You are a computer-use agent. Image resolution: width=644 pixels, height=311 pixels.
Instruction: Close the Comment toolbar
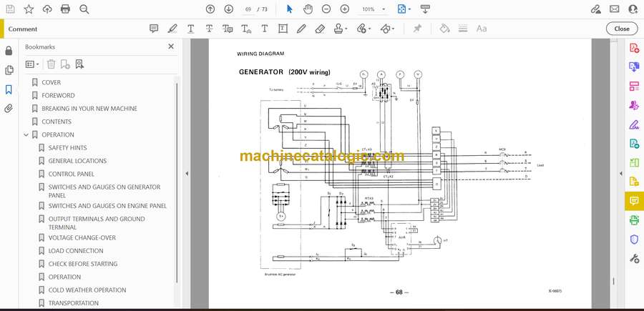622,29
